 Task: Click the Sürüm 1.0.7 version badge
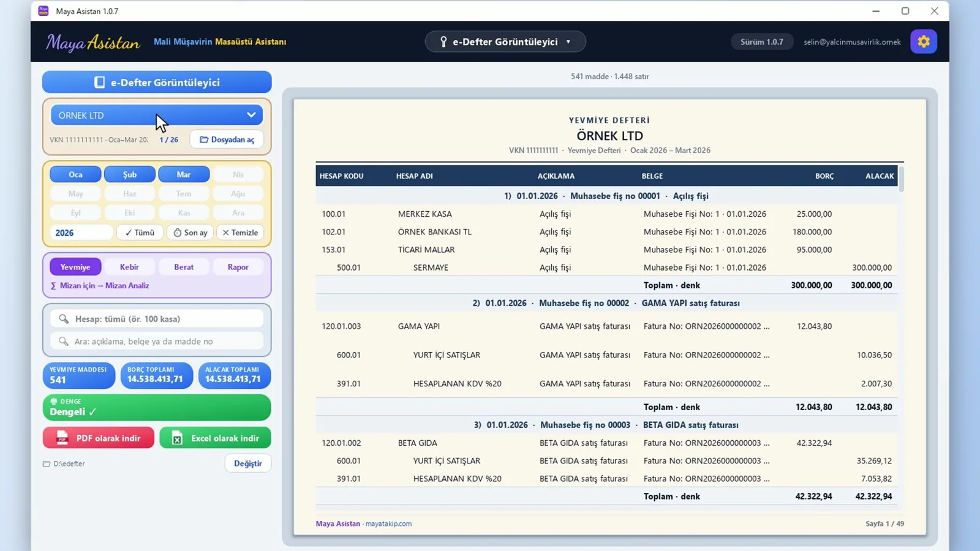click(762, 42)
